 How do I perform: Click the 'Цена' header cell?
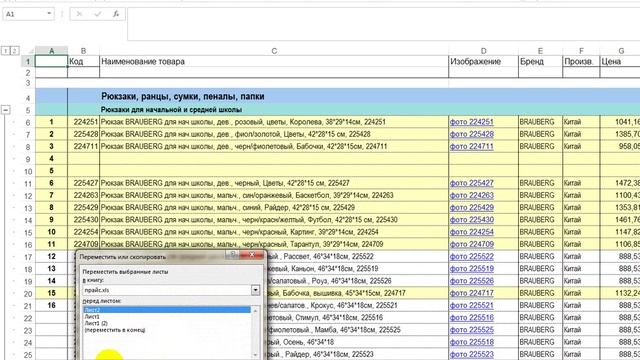620,61
